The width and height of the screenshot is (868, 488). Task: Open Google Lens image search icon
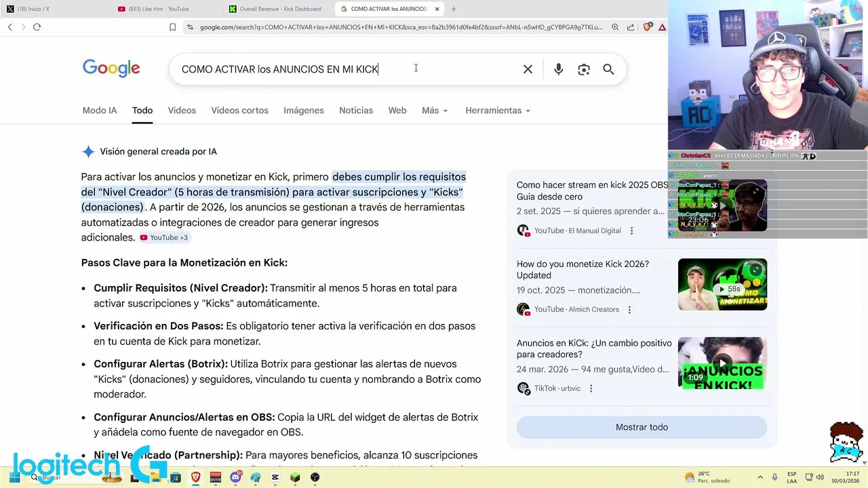coord(584,69)
